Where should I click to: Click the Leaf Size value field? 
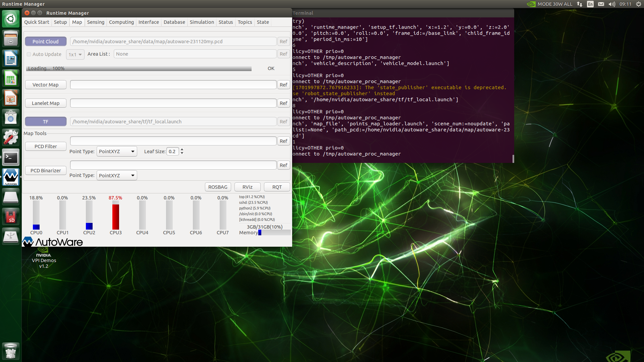(173, 152)
